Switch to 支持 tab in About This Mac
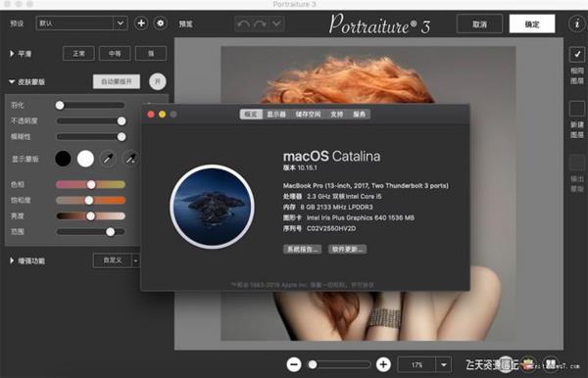 click(337, 115)
